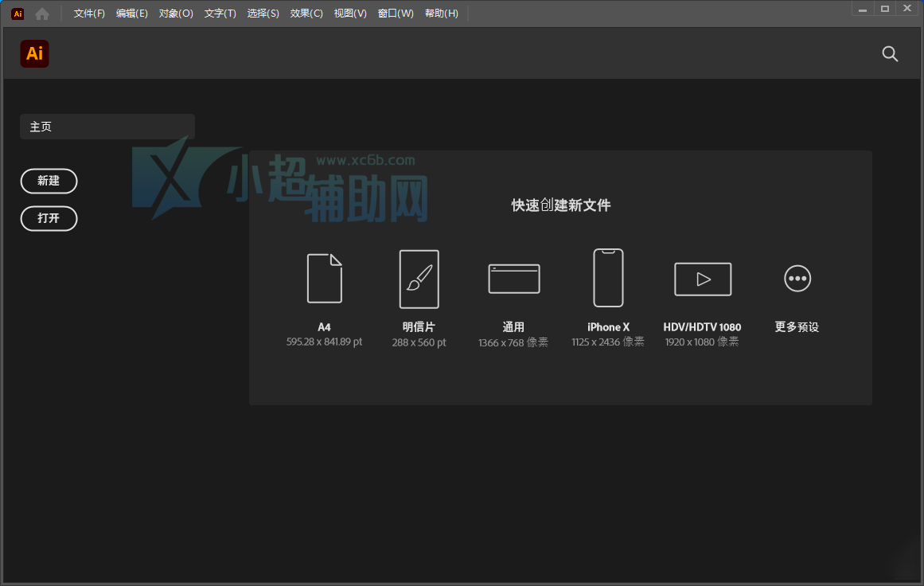Select the 主页 tab in sidebar
This screenshot has height=586, width=924.
107,127
